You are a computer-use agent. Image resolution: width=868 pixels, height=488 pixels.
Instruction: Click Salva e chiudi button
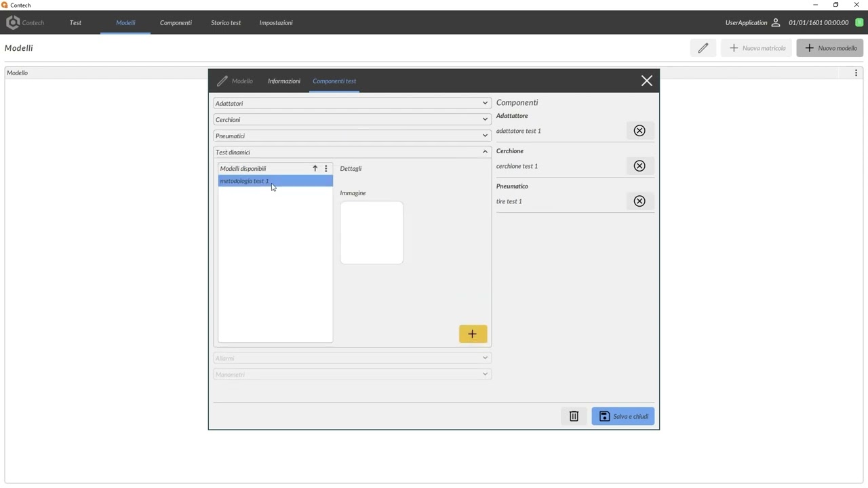tap(623, 416)
